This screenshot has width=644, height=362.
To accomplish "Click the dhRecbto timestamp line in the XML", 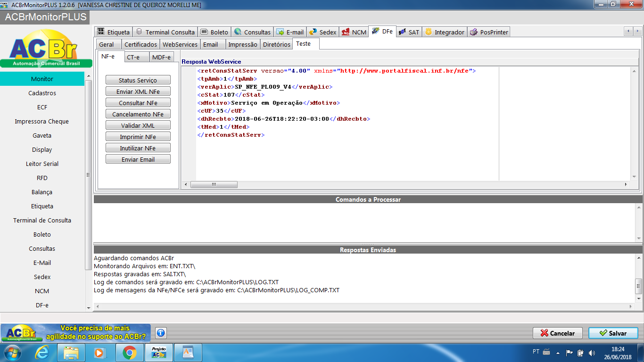I will click(283, 119).
